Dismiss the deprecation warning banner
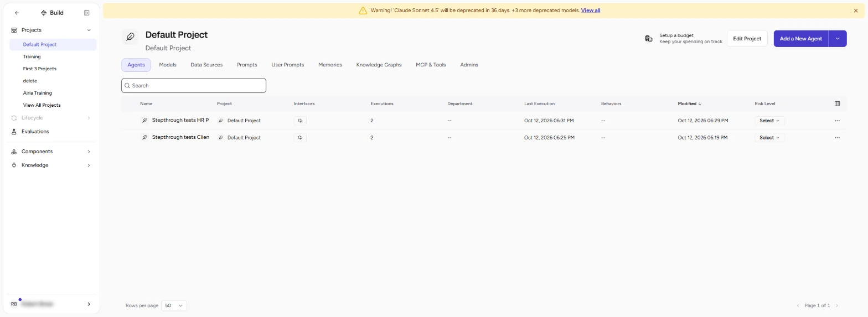This screenshot has height=317, width=868. (x=856, y=11)
